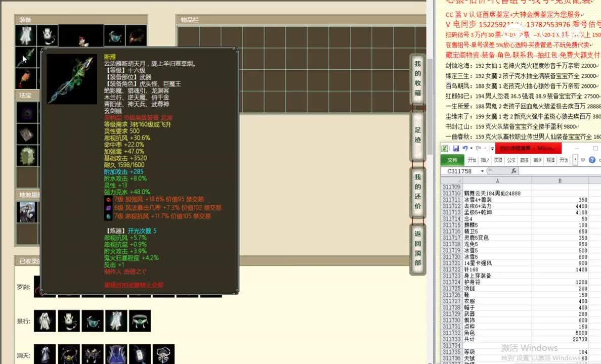601x364 pixels.
Task: Select the necklace icon in 景行 row
Action: coord(69,321)
